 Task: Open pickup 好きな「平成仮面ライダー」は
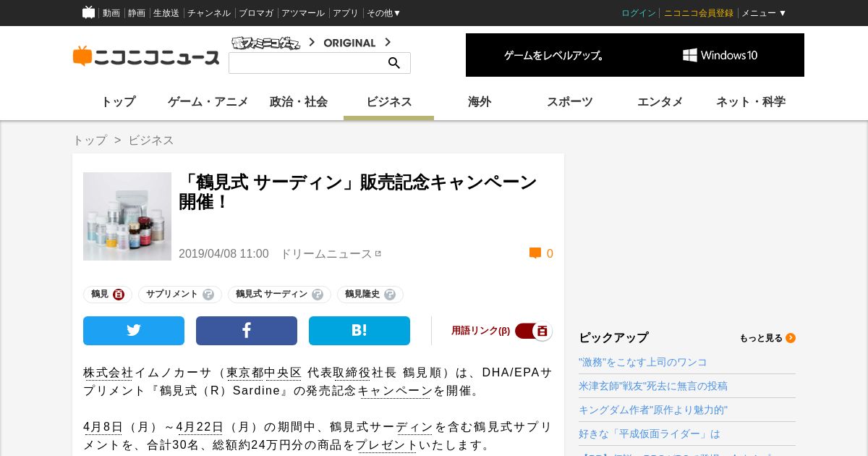(650, 434)
